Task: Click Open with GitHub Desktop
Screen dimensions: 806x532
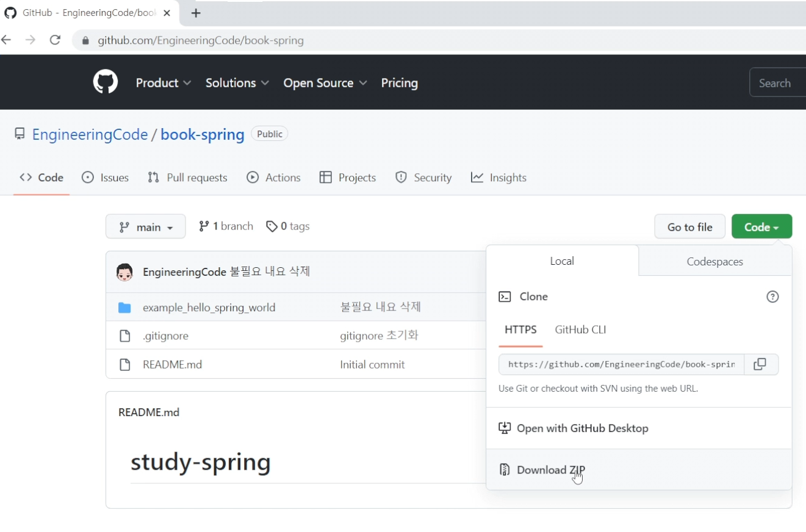Action: [582, 428]
